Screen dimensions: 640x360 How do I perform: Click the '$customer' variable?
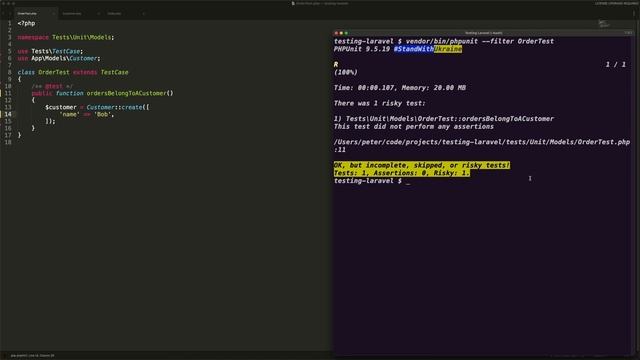[x=61, y=107]
